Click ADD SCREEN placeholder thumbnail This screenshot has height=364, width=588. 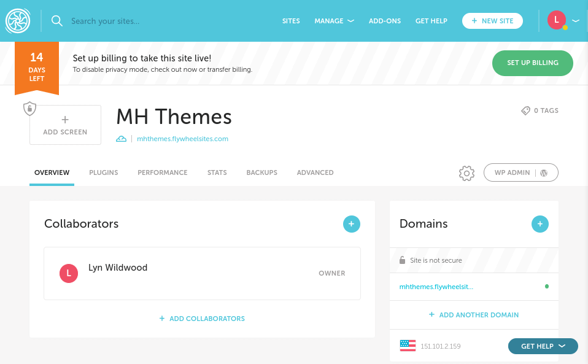[x=65, y=125]
